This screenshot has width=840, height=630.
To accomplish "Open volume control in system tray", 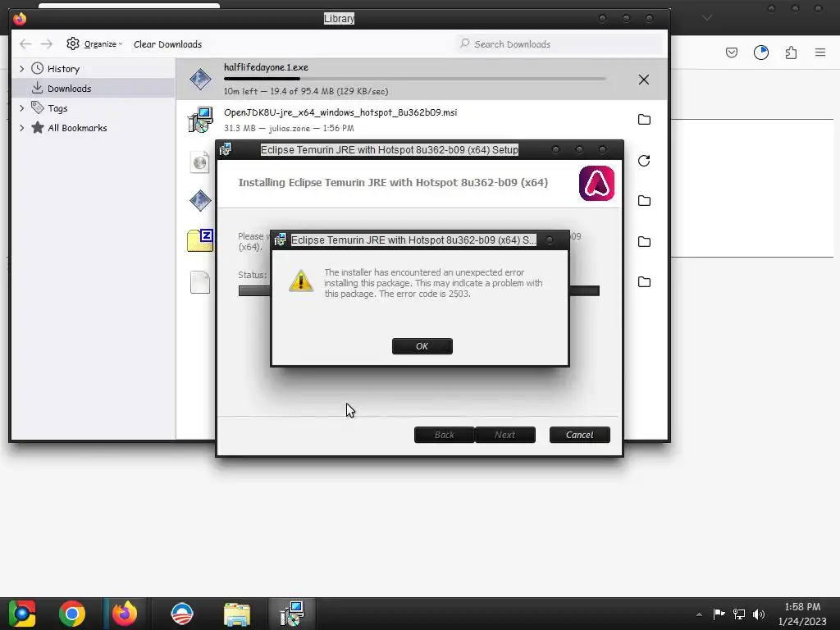I will pyautogui.click(x=759, y=614).
